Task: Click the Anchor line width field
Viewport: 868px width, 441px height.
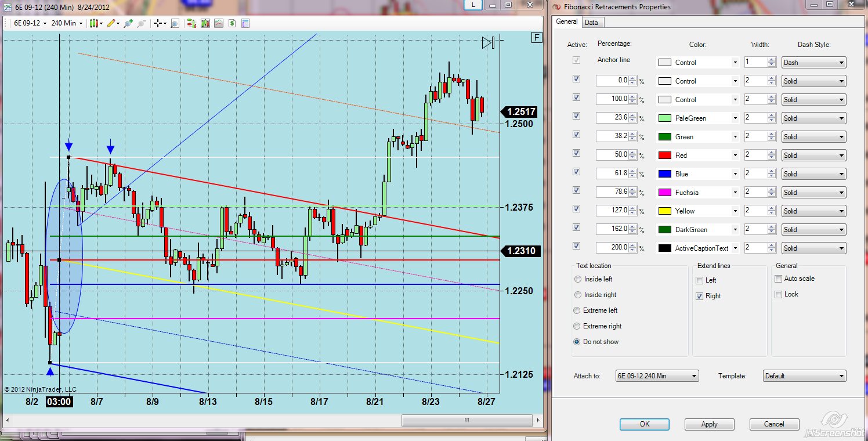Action: (x=755, y=62)
